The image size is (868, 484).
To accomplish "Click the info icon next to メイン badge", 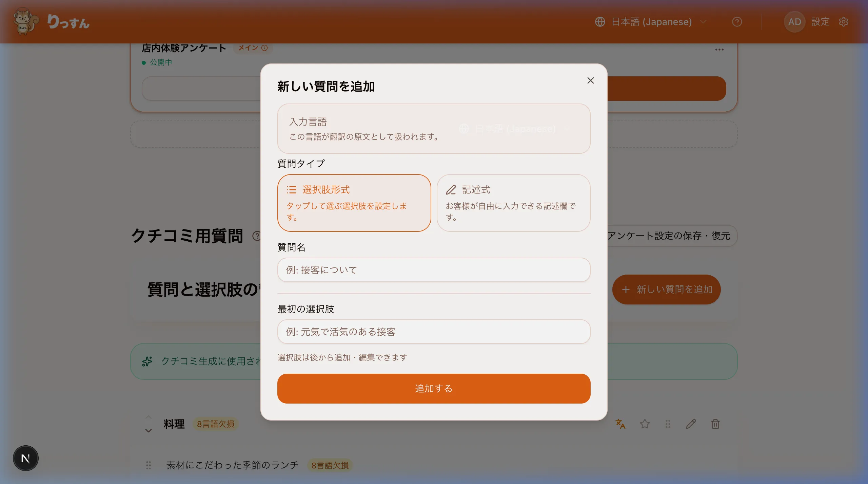I will (x=264, y=48).
